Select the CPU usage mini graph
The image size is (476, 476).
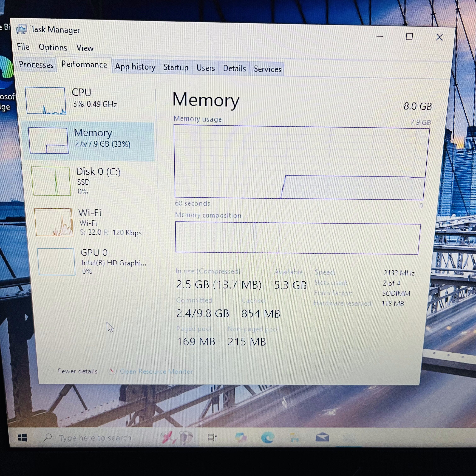(x=46, y=101)
